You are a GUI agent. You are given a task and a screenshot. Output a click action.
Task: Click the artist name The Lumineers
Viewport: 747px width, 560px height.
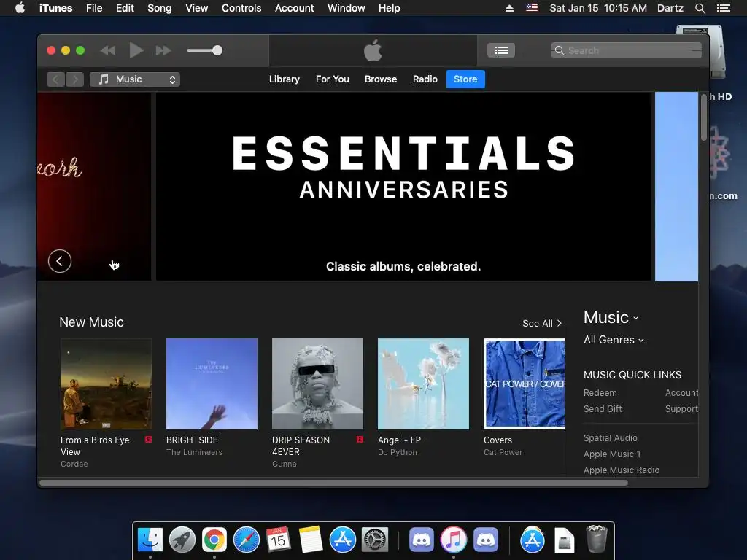pos(194,452)
